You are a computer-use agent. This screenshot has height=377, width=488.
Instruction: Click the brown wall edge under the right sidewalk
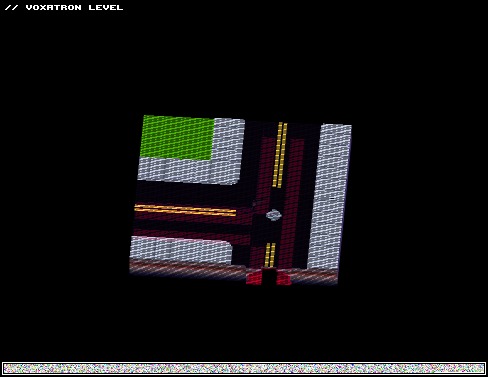314,277
